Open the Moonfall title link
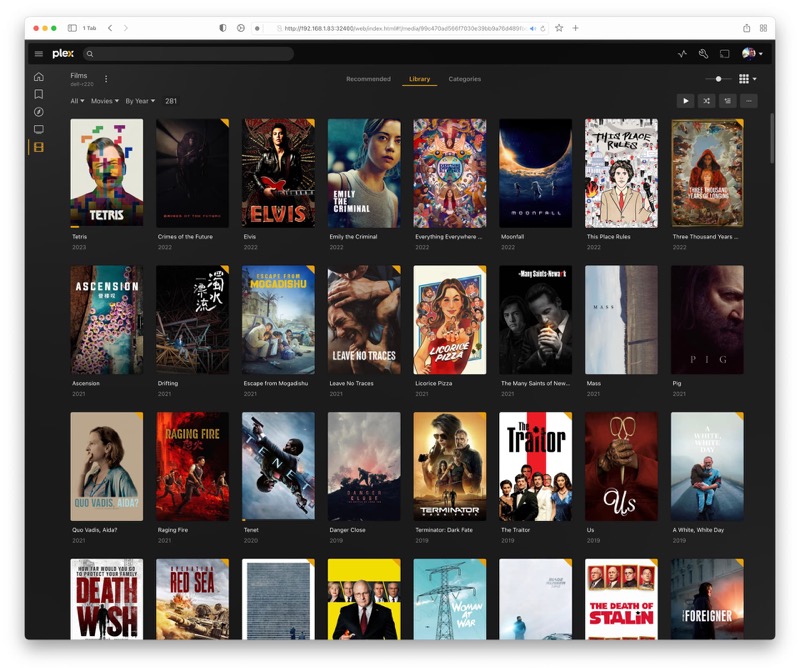800x672 pixels. pyautogui.click(x=512, y=237)
